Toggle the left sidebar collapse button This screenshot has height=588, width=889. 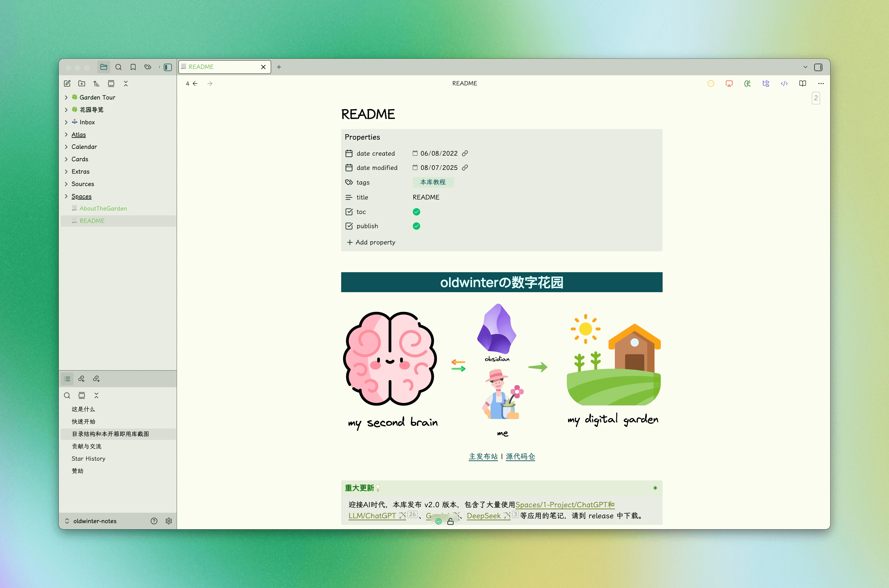(168, 67)
